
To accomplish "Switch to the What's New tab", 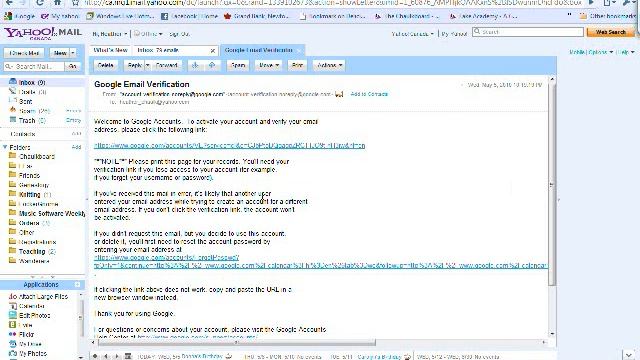I will tap(111, 50).
